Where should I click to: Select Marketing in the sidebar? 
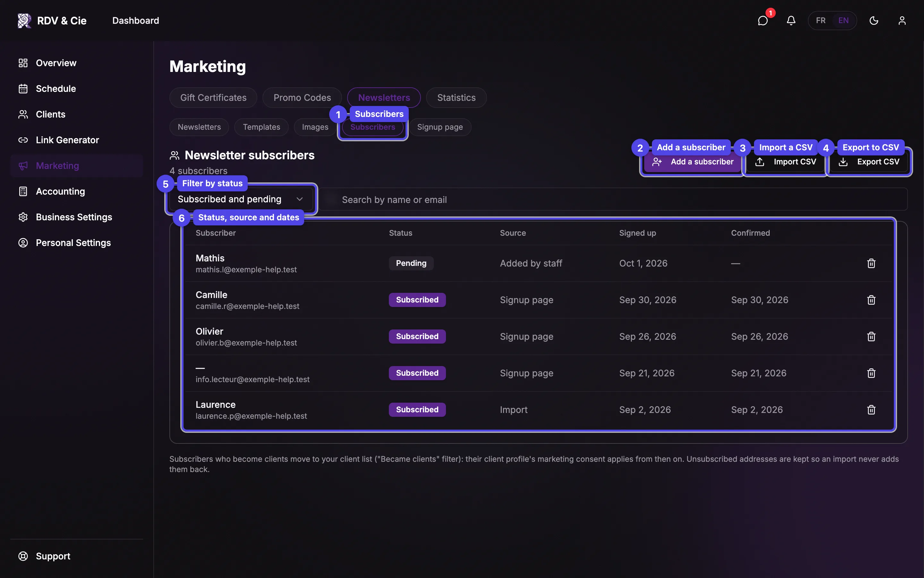pos(76,165)
